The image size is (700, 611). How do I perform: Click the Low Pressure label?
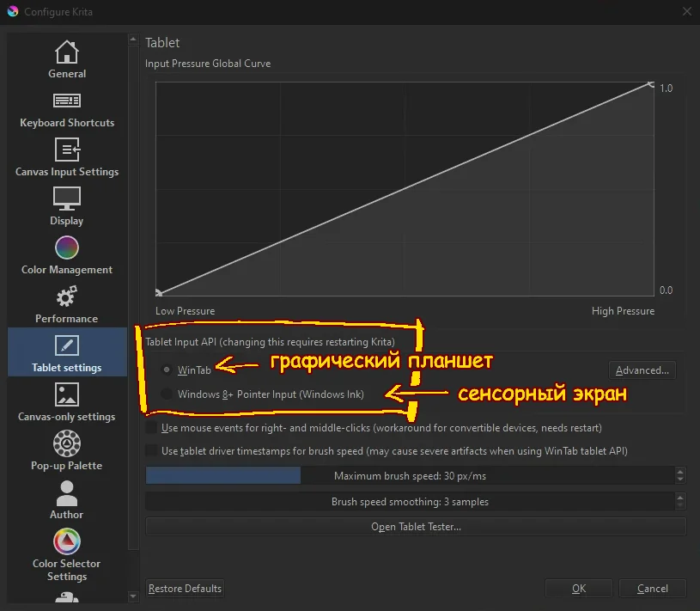click(x=185, y=311)
